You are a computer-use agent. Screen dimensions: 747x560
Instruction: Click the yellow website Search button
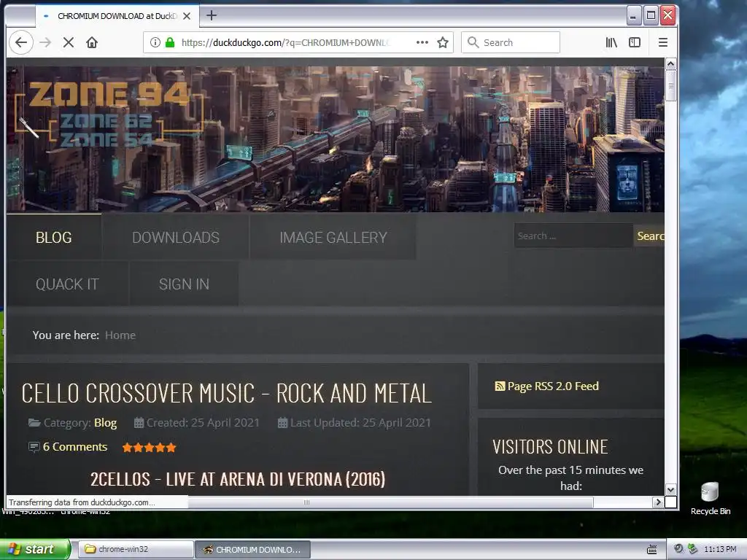pyautogui.click(x=649, y=236)
